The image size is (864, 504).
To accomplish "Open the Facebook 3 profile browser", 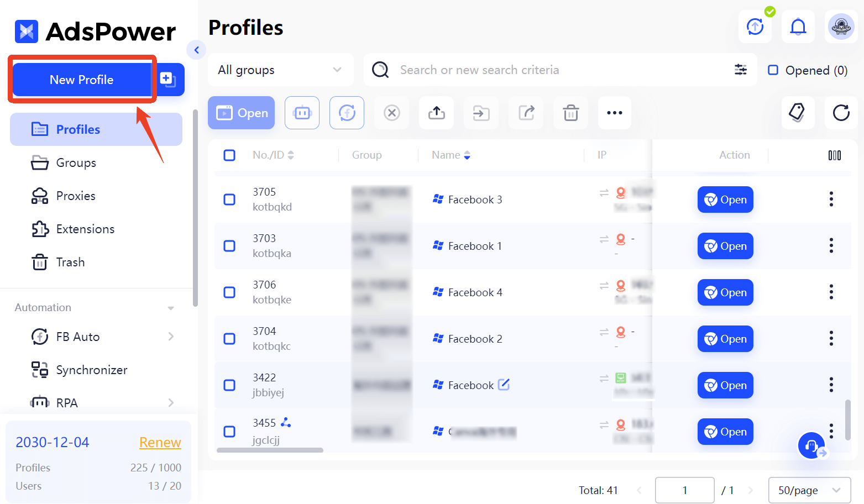I will (725, 200).
